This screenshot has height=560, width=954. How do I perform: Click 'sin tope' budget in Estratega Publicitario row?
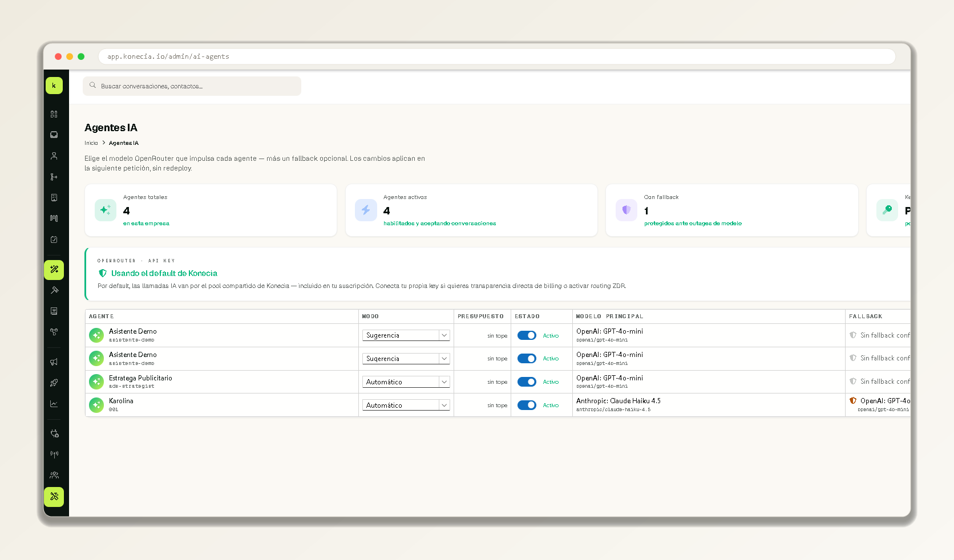(497, 382)
